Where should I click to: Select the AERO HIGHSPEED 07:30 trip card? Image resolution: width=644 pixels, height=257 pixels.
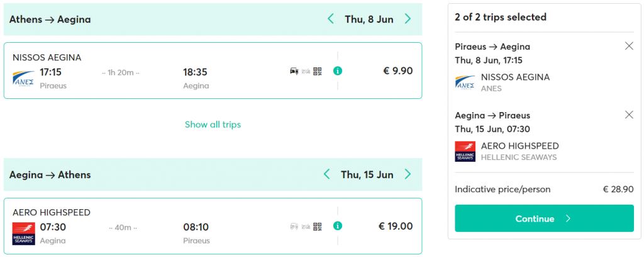[x=213, y=226]
